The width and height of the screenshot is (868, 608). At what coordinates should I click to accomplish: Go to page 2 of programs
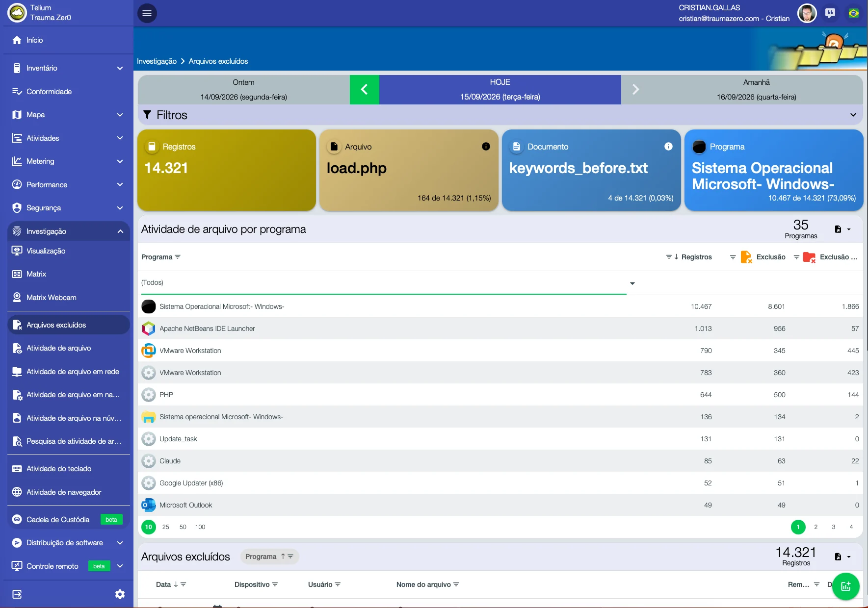pyautogui.click(x=815, y=527)
